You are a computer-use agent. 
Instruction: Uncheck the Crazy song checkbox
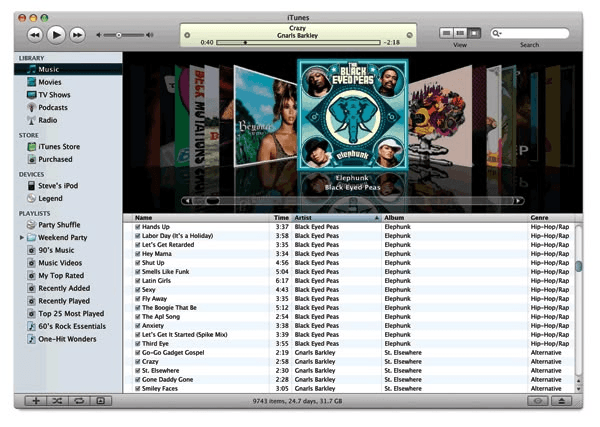click(137, 362)
